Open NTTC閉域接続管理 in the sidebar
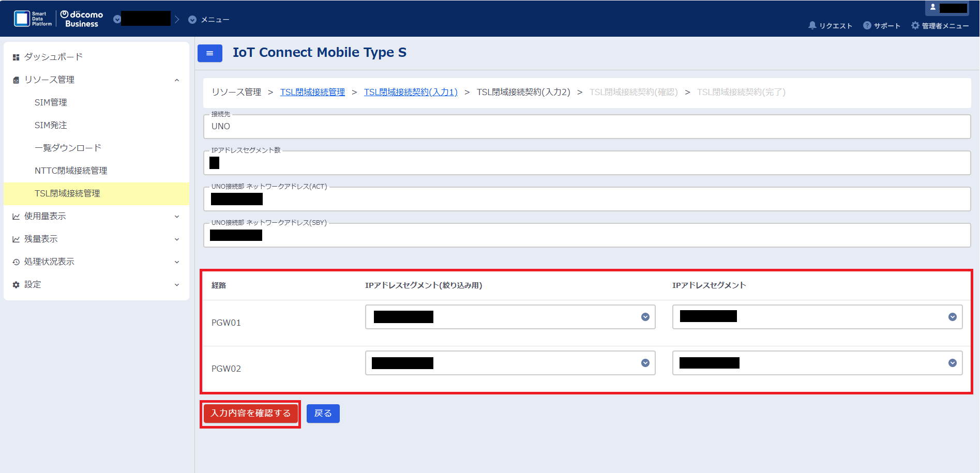 point(96,171)
